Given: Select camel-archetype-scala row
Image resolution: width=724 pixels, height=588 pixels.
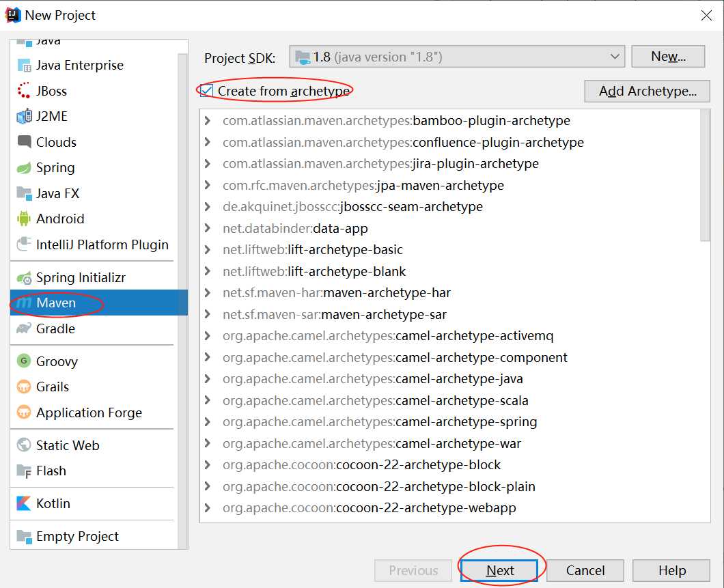Looking at the screenshot, I should coord(451,401).
